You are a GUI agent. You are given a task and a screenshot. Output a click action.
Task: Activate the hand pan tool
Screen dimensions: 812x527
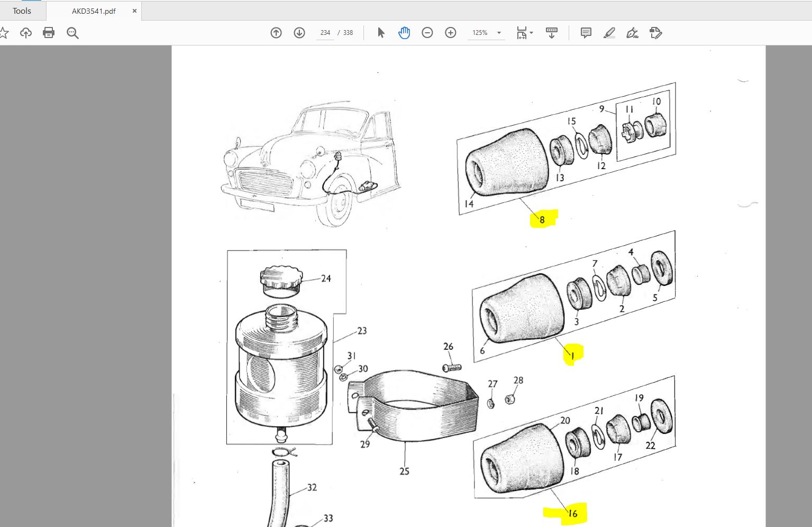(x=404, y=33)
